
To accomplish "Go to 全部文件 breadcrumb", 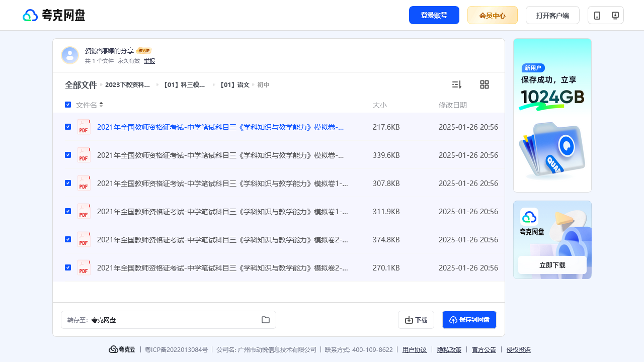I will 80,85.
